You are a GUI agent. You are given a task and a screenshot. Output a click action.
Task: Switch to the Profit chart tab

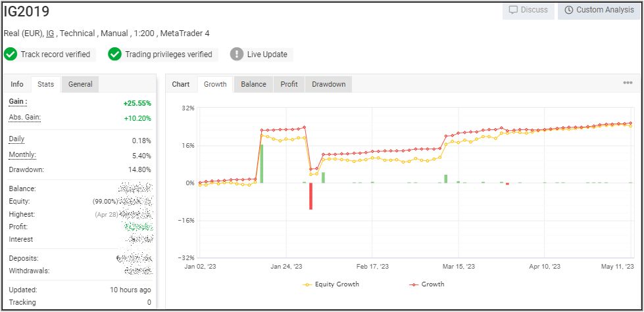point(289,84)
